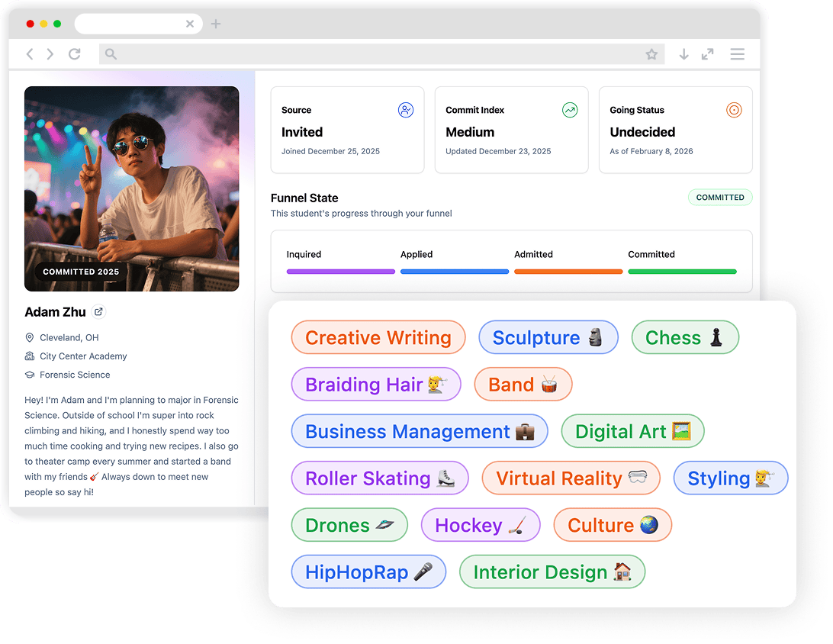
Task: Select the Business Management tag
Action: 420,431
